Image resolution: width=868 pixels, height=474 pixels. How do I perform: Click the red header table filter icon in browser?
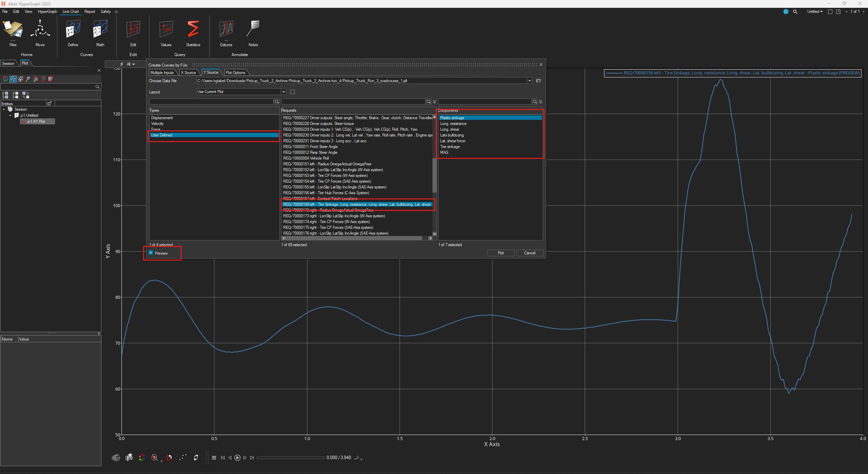[51, 79]
